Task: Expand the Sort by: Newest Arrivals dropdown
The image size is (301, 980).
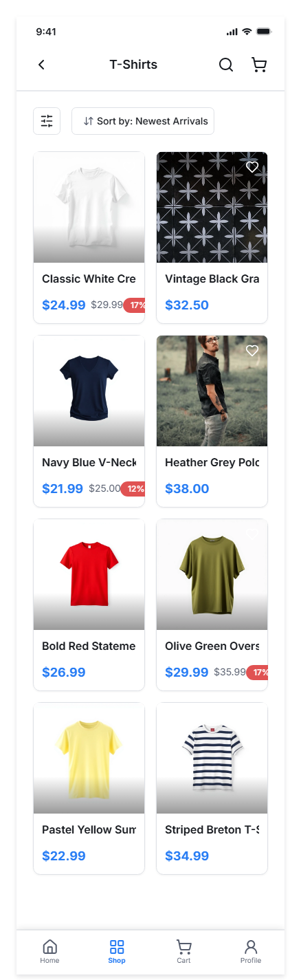Action: point(143,121)
